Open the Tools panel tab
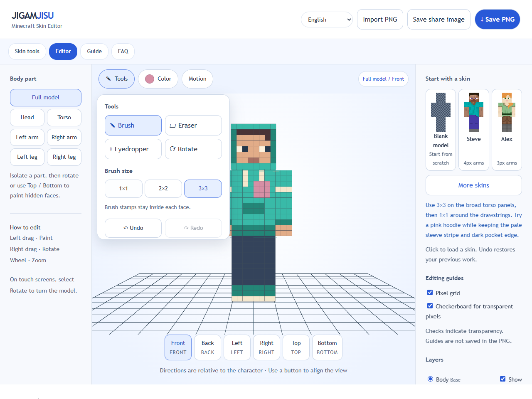This screenshot has width=532, height=399. (x=116, y=79)
